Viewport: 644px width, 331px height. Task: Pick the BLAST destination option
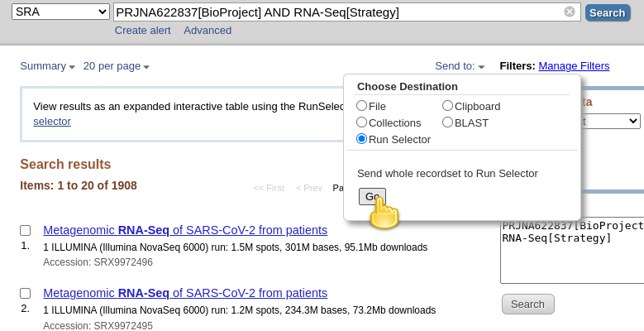tap(448, 122)
